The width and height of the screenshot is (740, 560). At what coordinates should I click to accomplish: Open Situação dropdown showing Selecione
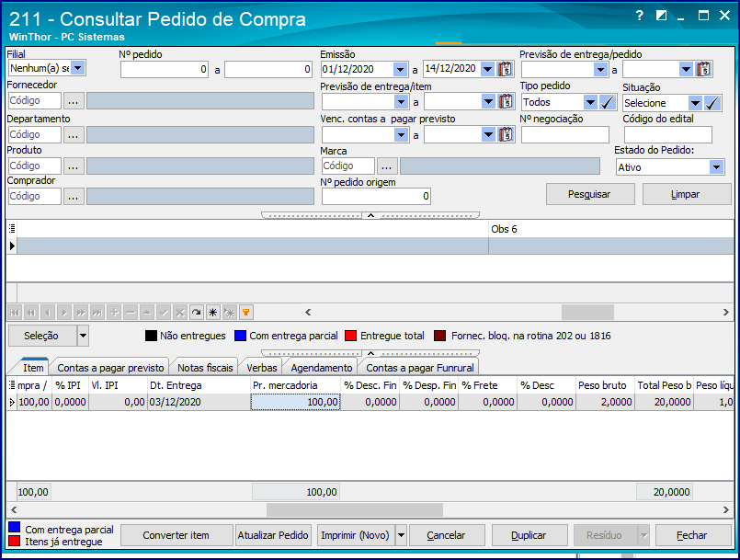695,103
